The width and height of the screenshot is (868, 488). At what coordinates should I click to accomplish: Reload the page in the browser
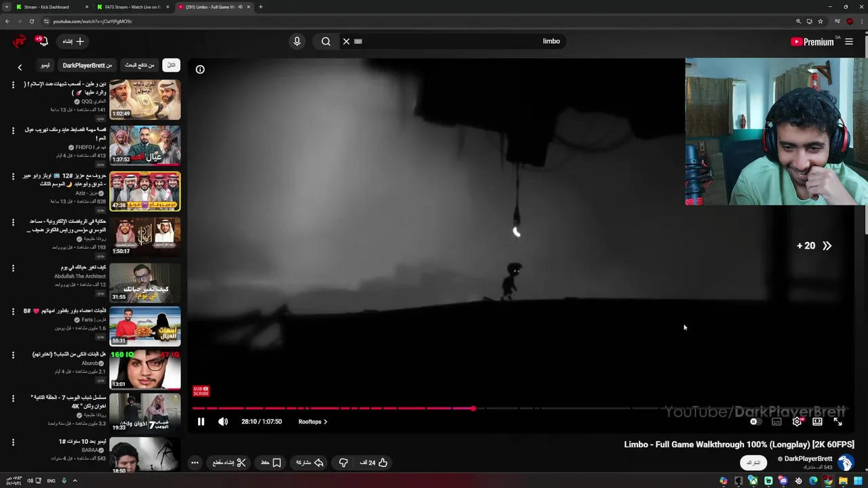(x=32, y=21)
